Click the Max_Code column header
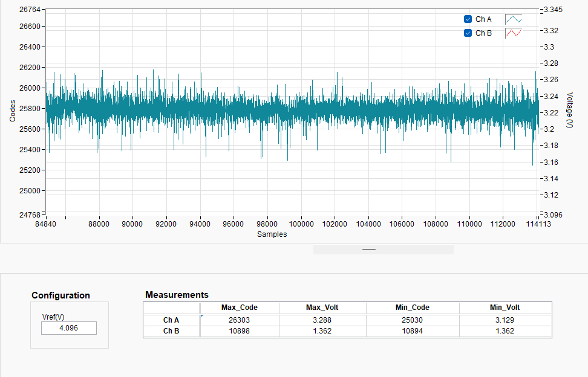 [239, 308]
